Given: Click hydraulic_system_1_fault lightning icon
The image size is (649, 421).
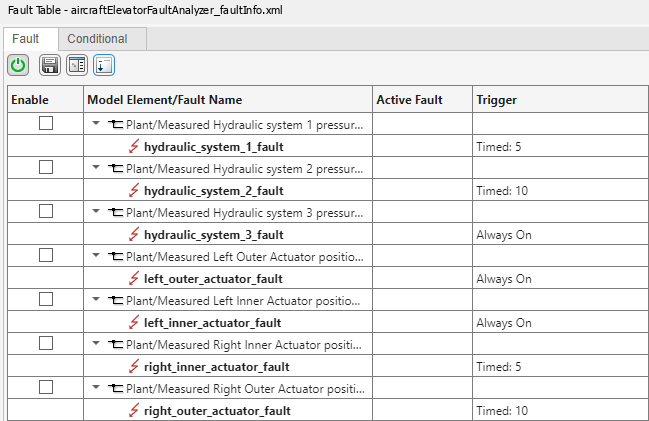Looking at the screenshot, I should 134,147.
